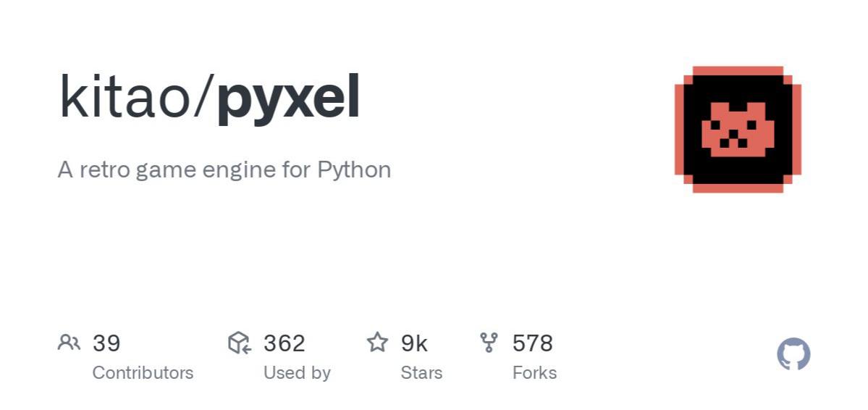The height and width of the screenshot is (410, 868).
Task: Click the 39 contributors count
Action: [106, 343]
